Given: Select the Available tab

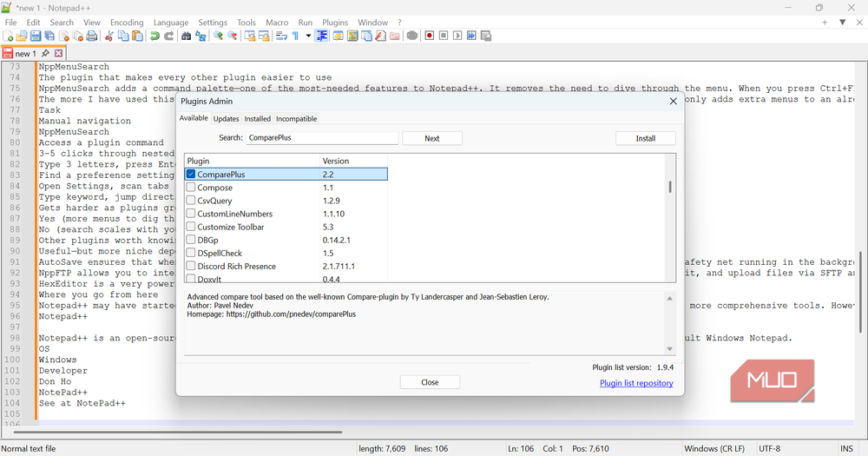Looking at the screenshot, I should tap(194, 118).
